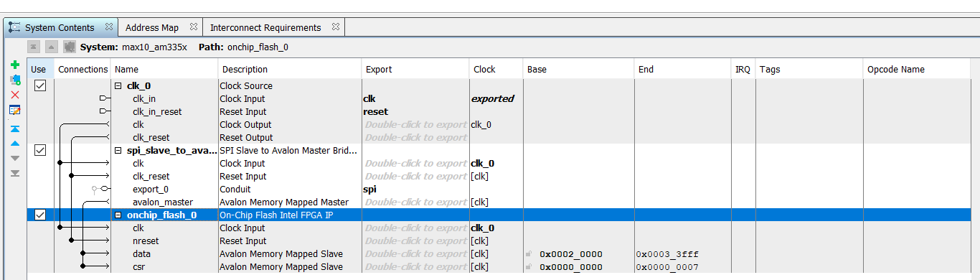Click the Edit parameters icon in sidebar
Viewport: 980px width, 280px height.
pyautogui.click(x=15, y=110)
